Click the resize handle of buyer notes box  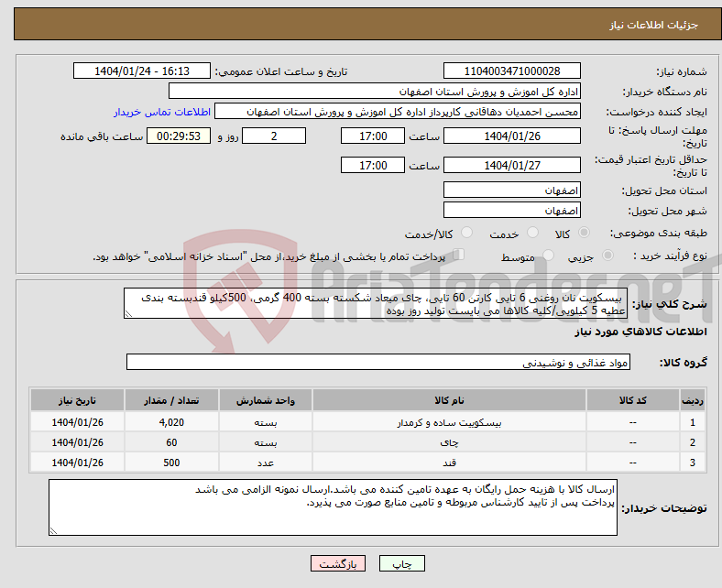[x=53, y=531]
